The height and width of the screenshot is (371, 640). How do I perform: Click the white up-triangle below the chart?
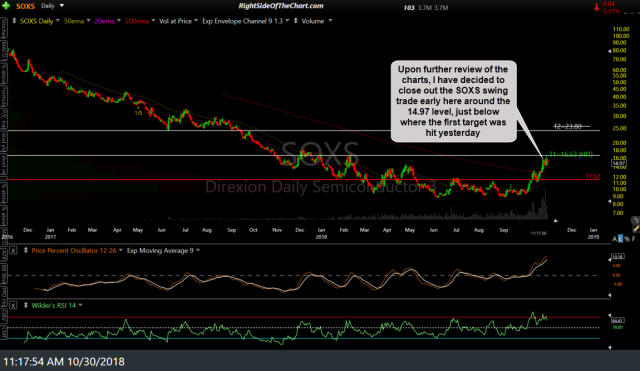(x=556, y=220)
